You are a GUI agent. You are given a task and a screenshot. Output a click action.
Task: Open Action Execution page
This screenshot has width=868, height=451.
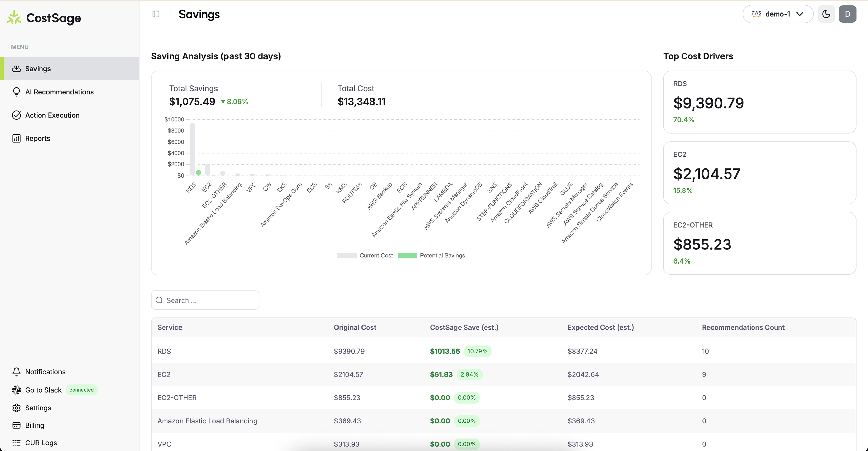click(70, 115)
